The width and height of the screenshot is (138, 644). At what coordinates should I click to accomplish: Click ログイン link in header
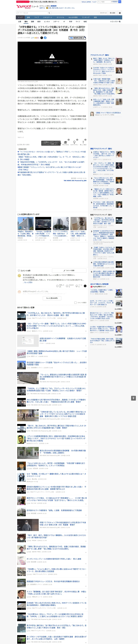(x=42, y=8)
